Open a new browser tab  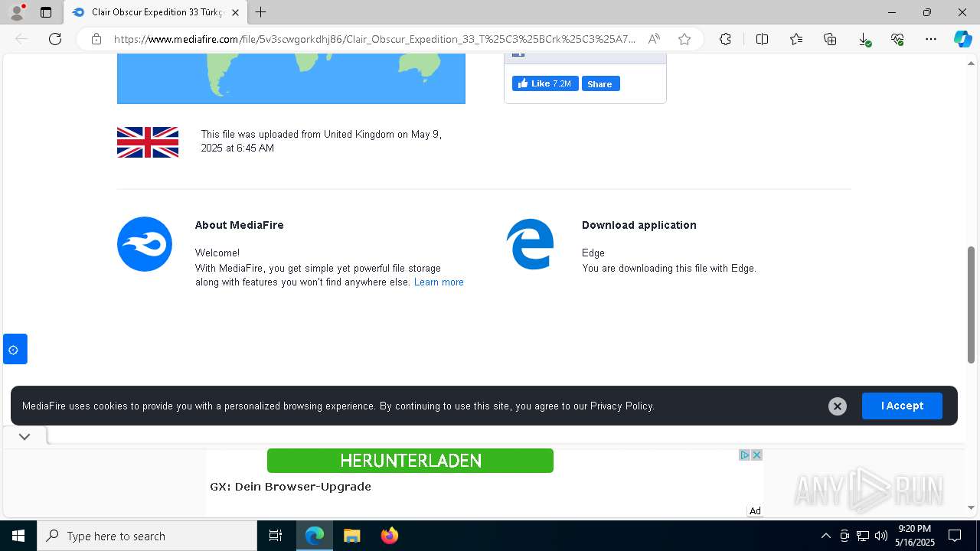tap(261, 12)
